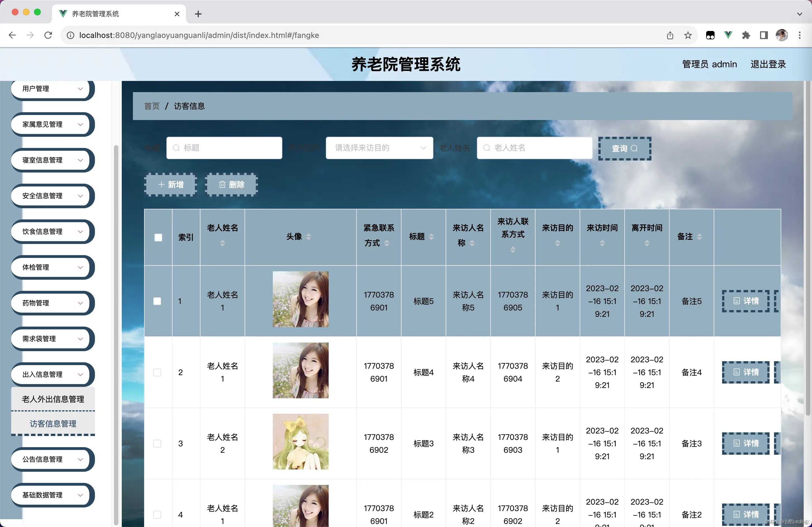Open the 请选择来访目的 dropdown
Screen dimensions: 812x527
tap(379, 148)
